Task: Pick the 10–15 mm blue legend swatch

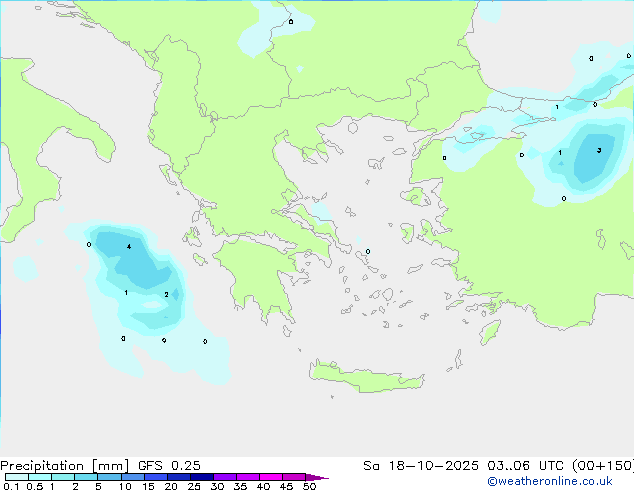Action: click(x=132, y=477)
